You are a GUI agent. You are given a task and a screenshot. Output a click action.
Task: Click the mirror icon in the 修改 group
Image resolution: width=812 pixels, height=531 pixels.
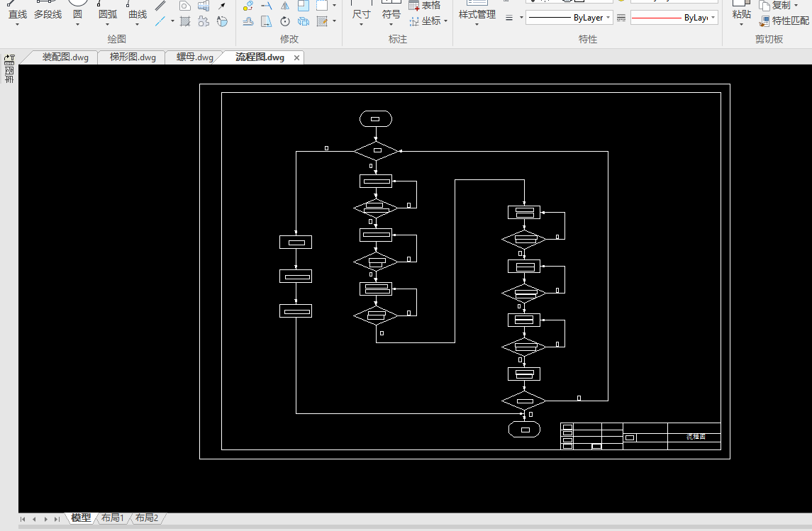[285, 6]
